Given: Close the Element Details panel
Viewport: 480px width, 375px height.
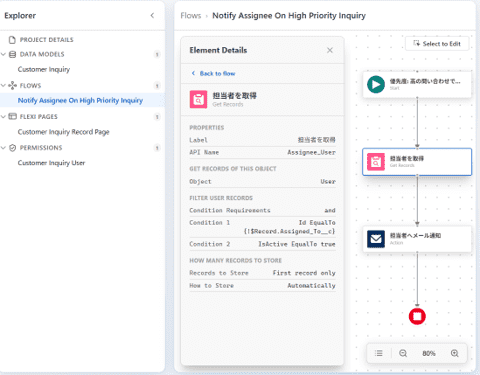Looking at the screenshot, I should (x=330, y=50).
